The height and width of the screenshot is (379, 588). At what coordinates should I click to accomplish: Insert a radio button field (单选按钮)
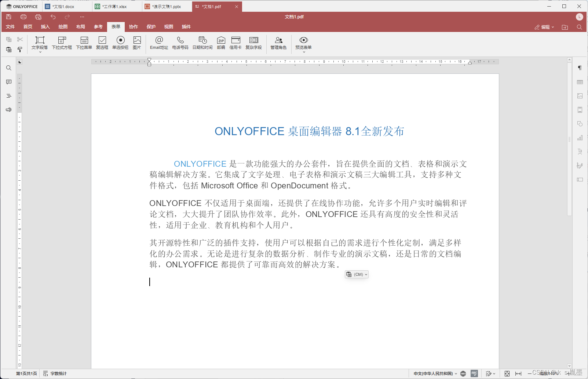coord(120,43)
